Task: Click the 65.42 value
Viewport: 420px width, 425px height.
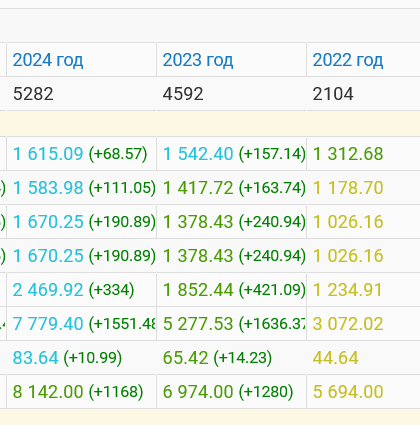Action: pos(186,358)
